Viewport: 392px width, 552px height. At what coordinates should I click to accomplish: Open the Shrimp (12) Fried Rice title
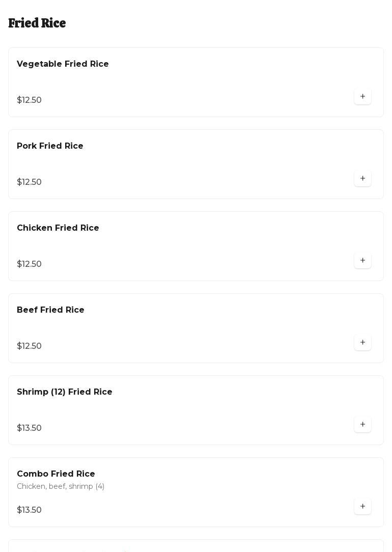(x=65, y=392)
